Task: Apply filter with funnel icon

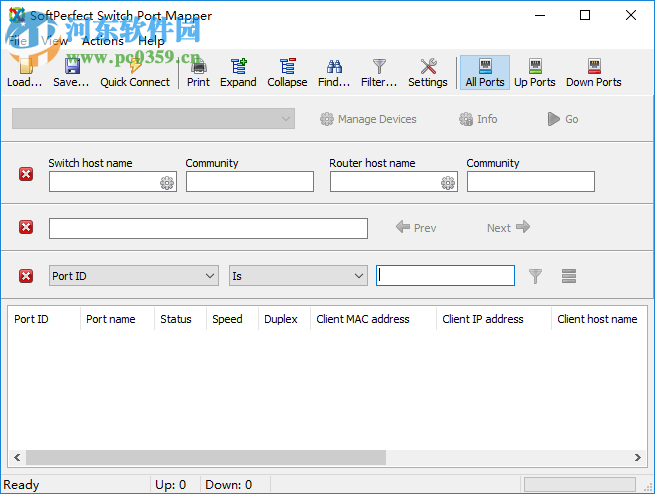Action: click(535, 276)
